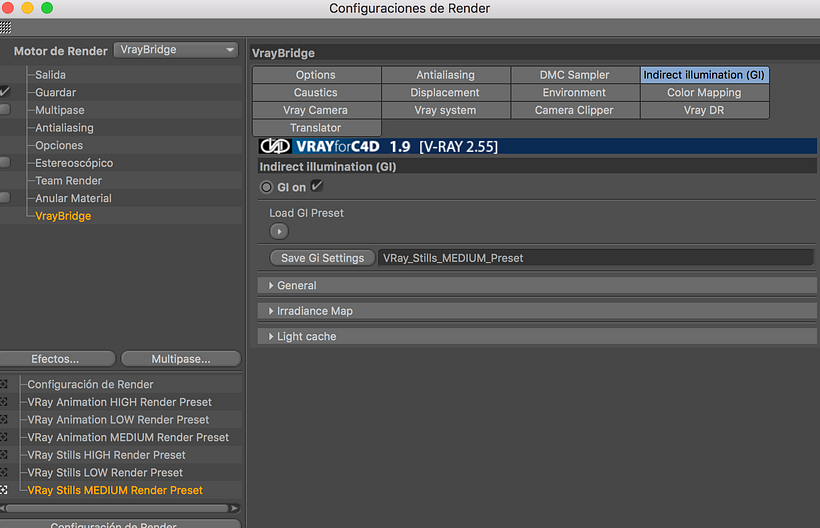
Task: Click the Efectos... button
Action: [56, 359]
